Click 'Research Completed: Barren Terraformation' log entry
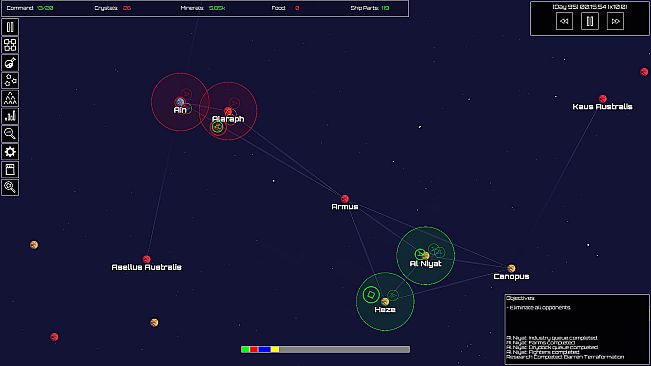The image size is (651, 366). (565, 357)
